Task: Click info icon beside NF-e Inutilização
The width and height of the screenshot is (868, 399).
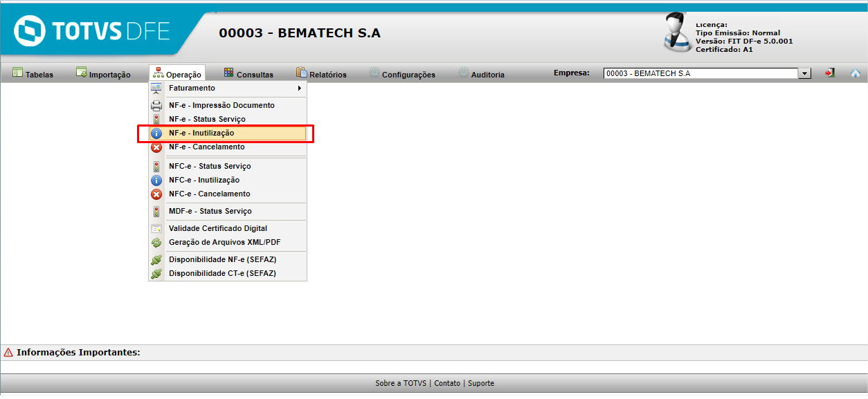Action: (x=156, y=133)
